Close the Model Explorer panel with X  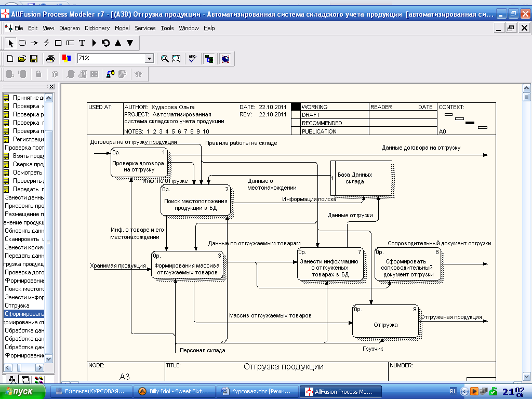point(51,87)
